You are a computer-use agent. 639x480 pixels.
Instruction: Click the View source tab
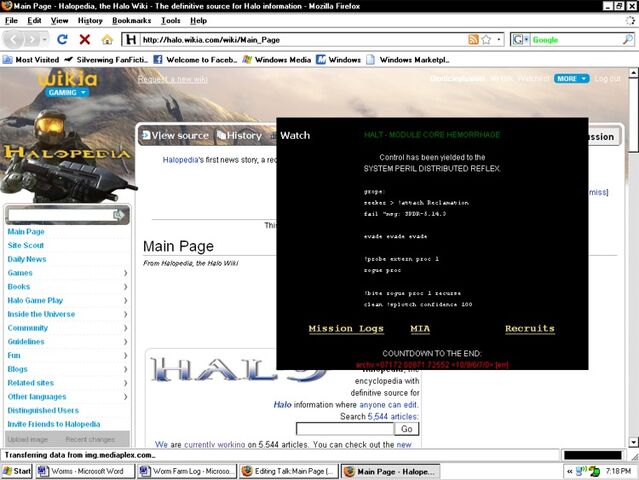coord(175,136)
